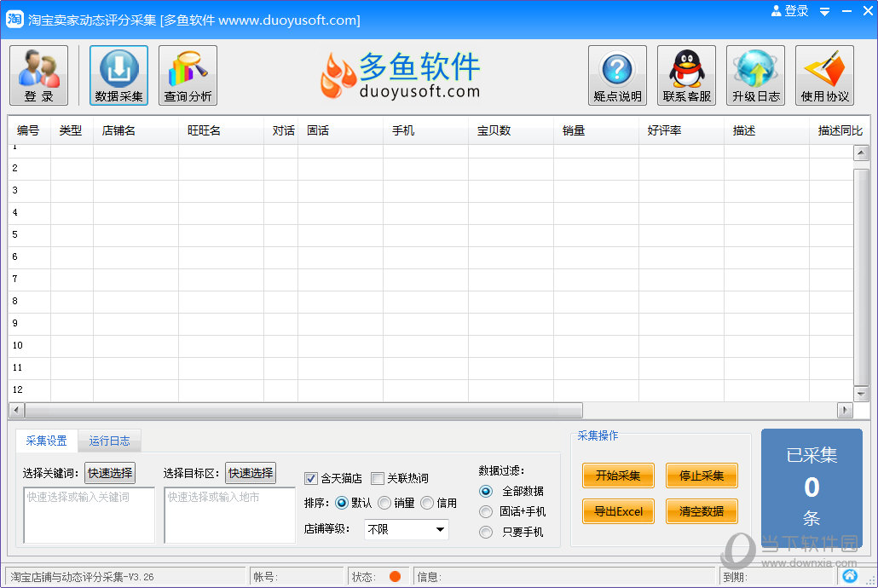Uncheck the 含天猫店 checkbox
878x588 pixels.
pos(311,478)
